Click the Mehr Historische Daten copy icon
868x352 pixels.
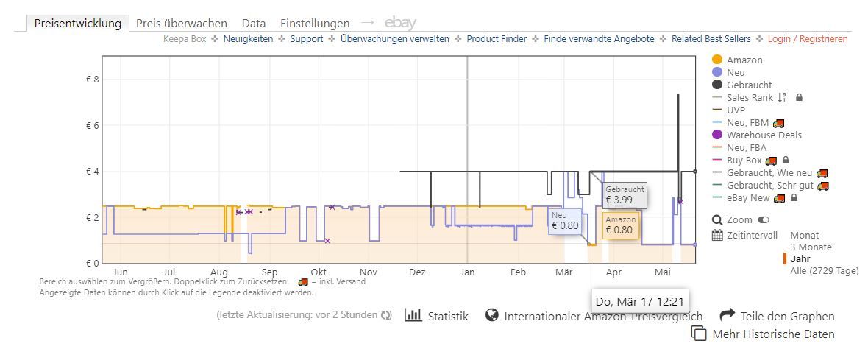pos(699,333)
